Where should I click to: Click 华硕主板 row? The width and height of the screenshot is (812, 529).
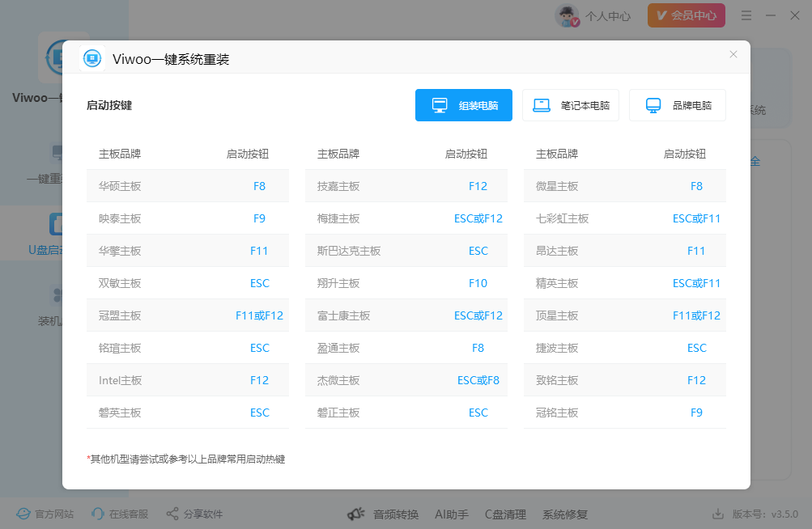click(x=188, y=186)
